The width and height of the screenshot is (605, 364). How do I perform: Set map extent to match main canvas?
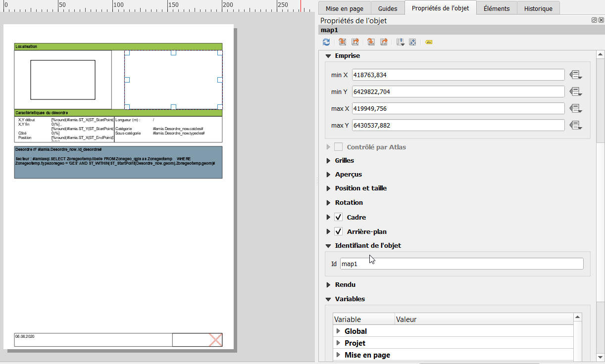pos(342,43)
